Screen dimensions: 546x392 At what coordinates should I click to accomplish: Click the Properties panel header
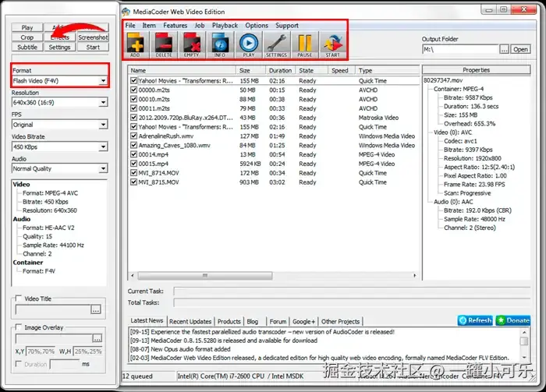[476, 70]
